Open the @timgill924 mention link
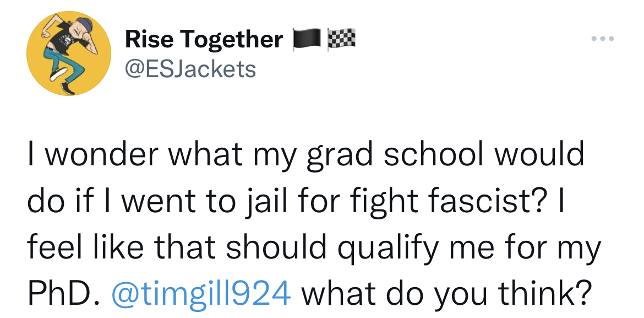Image resolution: width=644 pixels, height=318 pixels. pos(201,294)
